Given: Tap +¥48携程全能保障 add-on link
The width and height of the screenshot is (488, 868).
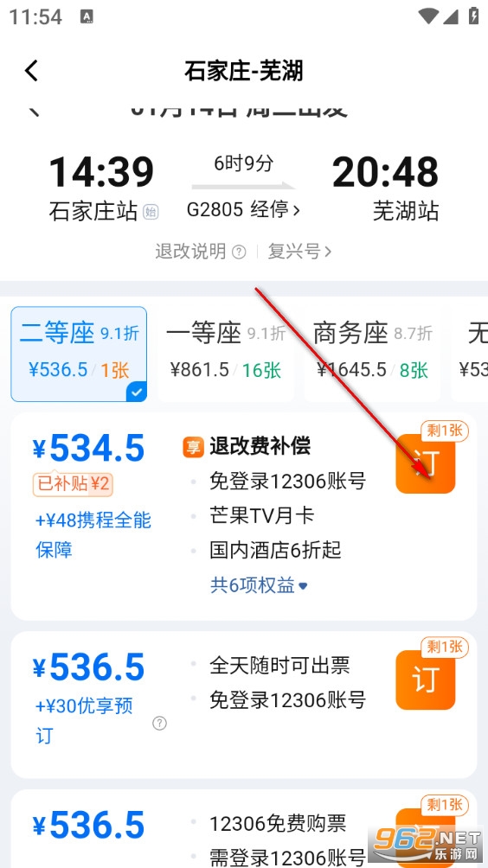Looking at the screenshot, I should pos(93,535).
